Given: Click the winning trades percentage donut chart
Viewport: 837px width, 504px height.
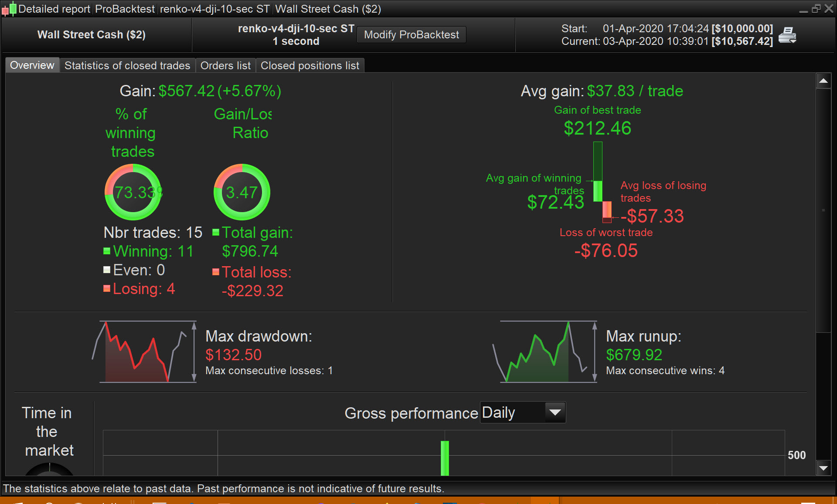Looking at the screenshot, I should 133,192.
